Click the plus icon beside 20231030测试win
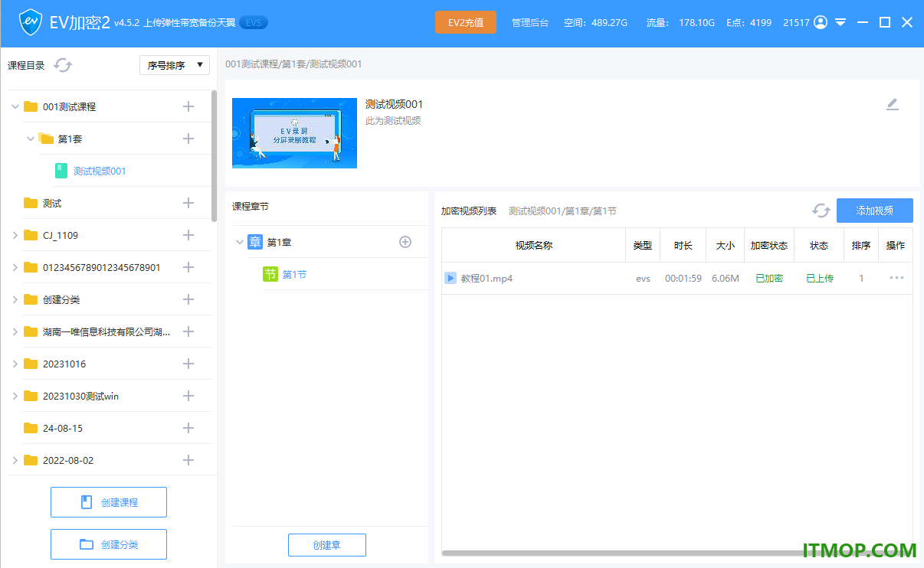Image resolution: width=924 pixels, height=568 pixels. pos(188,396)
